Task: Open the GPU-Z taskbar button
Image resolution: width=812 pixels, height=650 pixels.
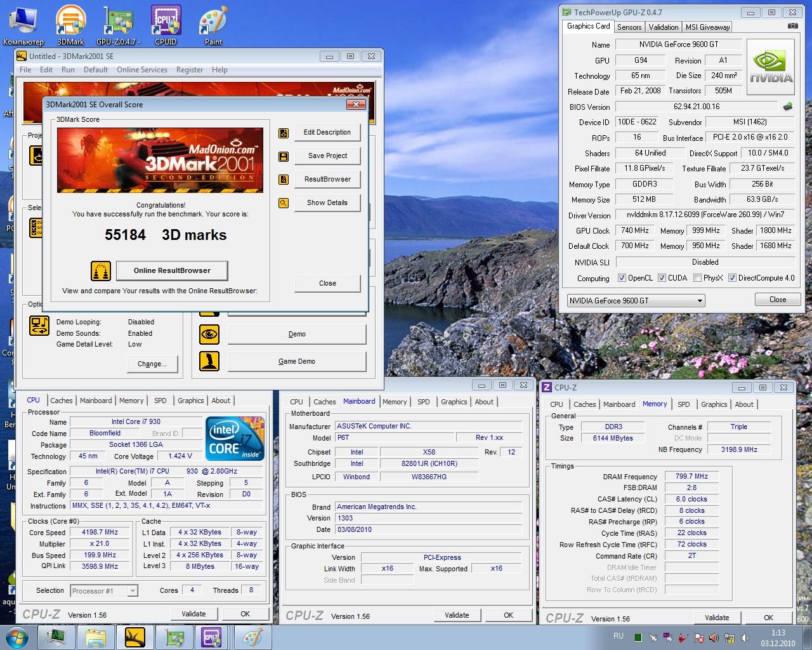Action: tap(173, 637)
